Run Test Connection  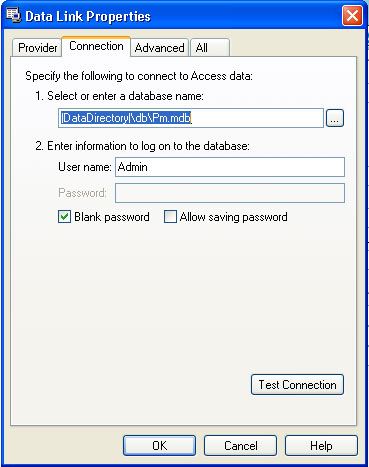(x=297, y=385)
